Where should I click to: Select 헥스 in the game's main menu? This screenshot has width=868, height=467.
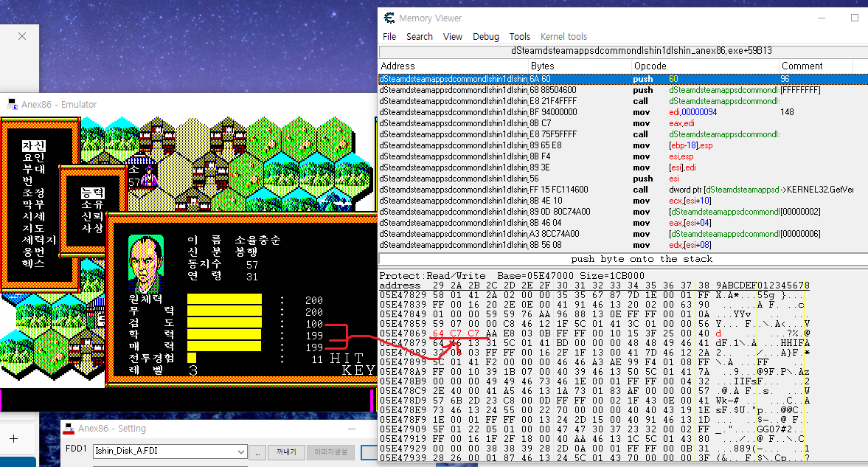34,263
